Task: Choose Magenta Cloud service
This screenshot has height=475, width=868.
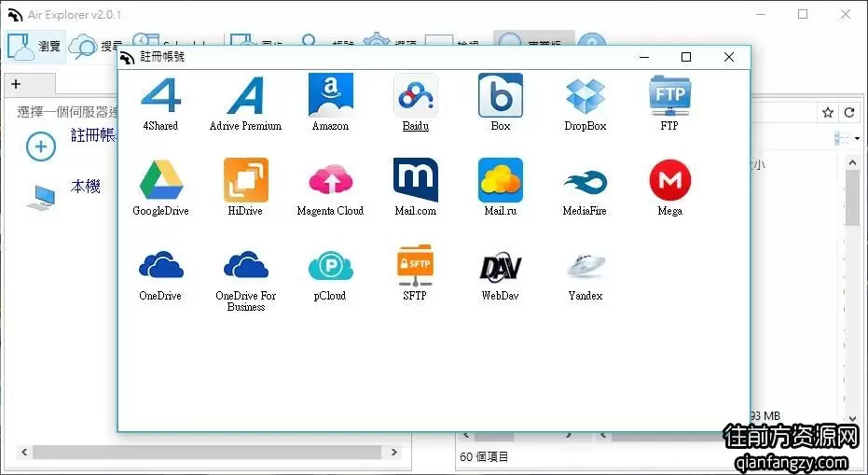Action: [x=330, y=188]
